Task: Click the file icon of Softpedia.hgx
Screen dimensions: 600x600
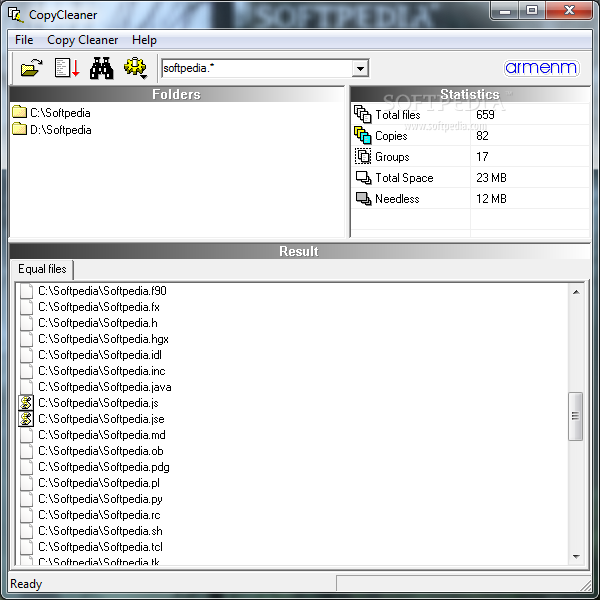Action: coord(26,339)
